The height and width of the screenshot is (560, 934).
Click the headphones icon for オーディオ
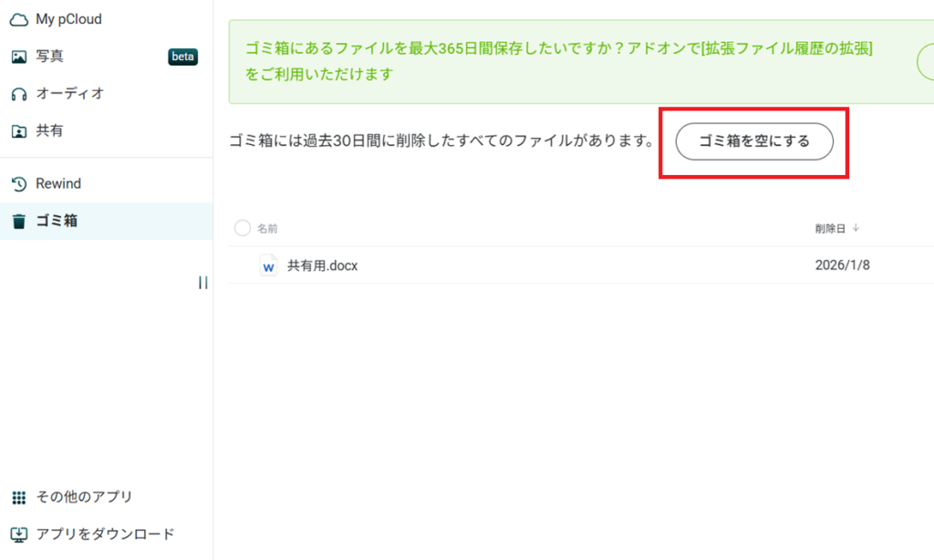(18, 94)
